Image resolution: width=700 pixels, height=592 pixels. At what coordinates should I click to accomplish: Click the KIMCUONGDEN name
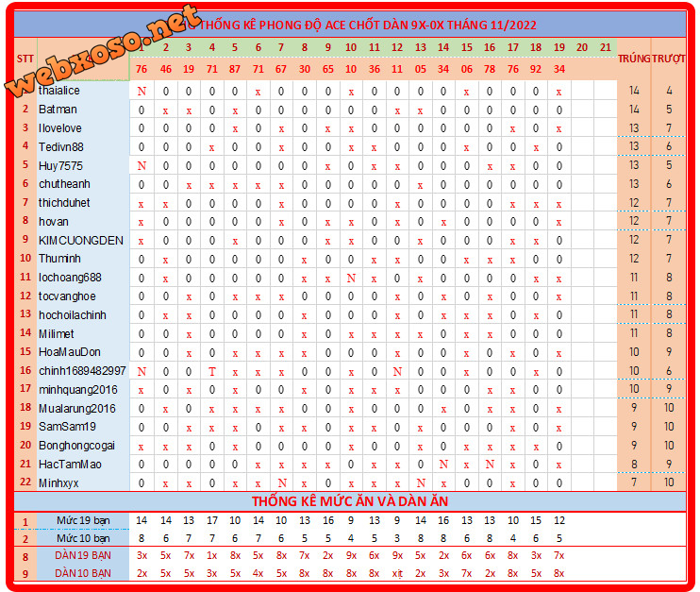coord(81,241)
